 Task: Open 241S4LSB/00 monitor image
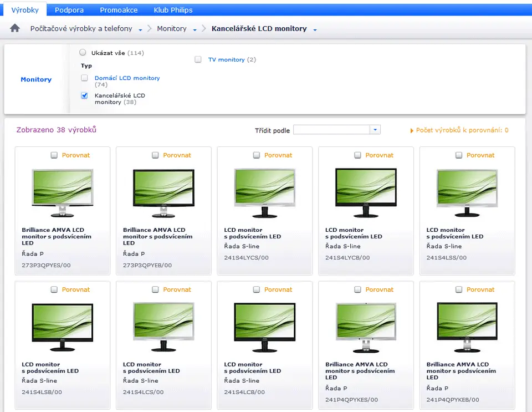[x=63, y=327]
